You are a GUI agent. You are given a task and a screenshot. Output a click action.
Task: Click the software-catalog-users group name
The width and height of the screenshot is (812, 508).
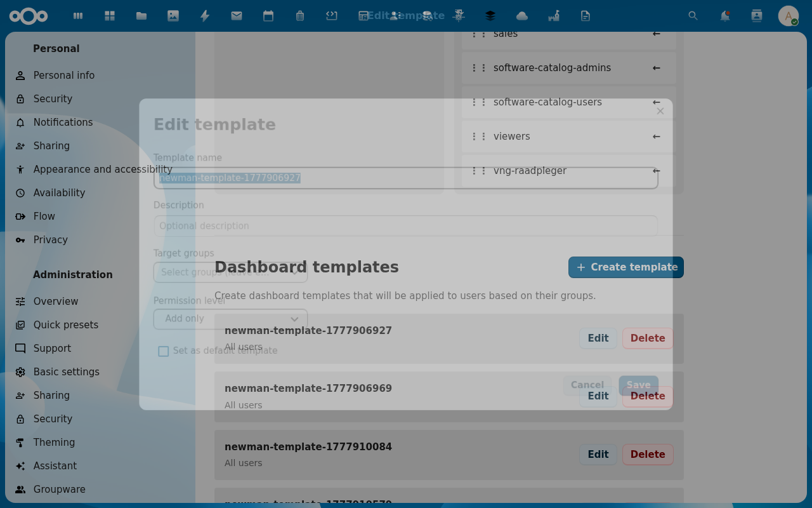coord(547,102)
